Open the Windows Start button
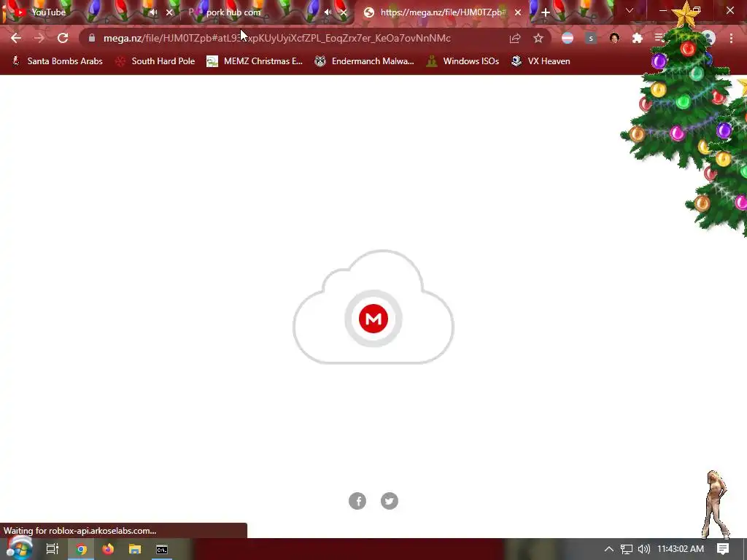The image size is (747, 560). pyautogui.click(x=19, y=548)
